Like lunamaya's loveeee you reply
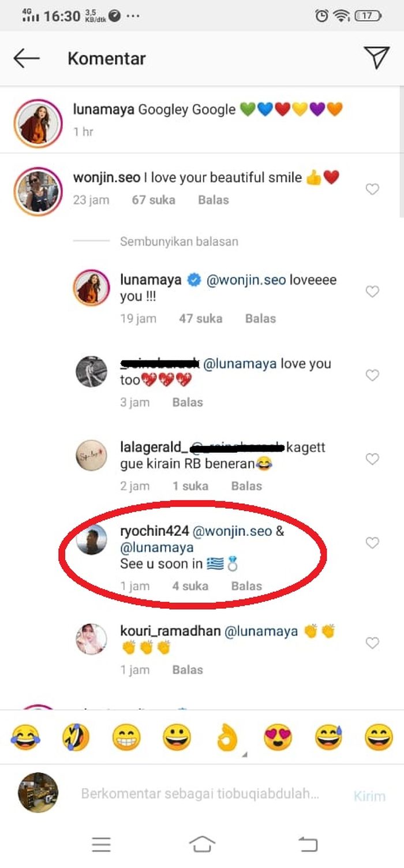Screen dimensions: 404x868 (373, 292)
